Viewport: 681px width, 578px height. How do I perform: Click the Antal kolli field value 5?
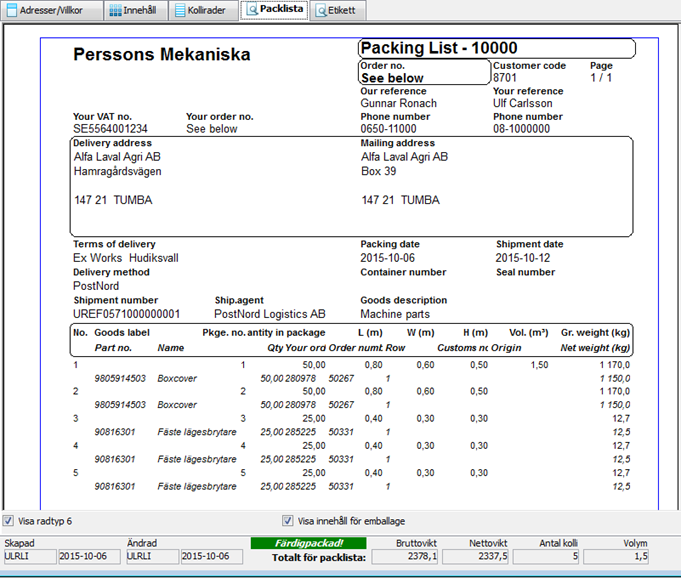546,556
